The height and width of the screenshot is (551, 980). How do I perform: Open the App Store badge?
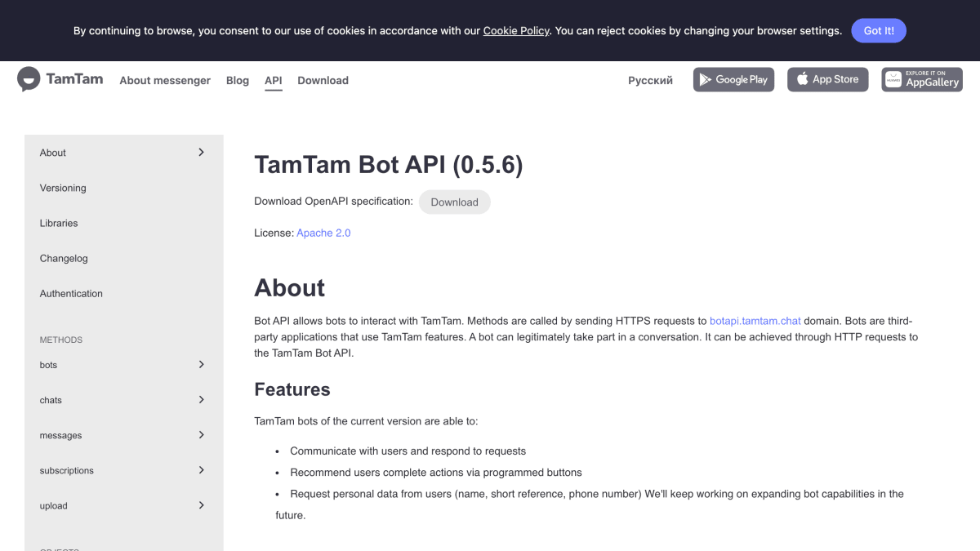coord(827,79)
